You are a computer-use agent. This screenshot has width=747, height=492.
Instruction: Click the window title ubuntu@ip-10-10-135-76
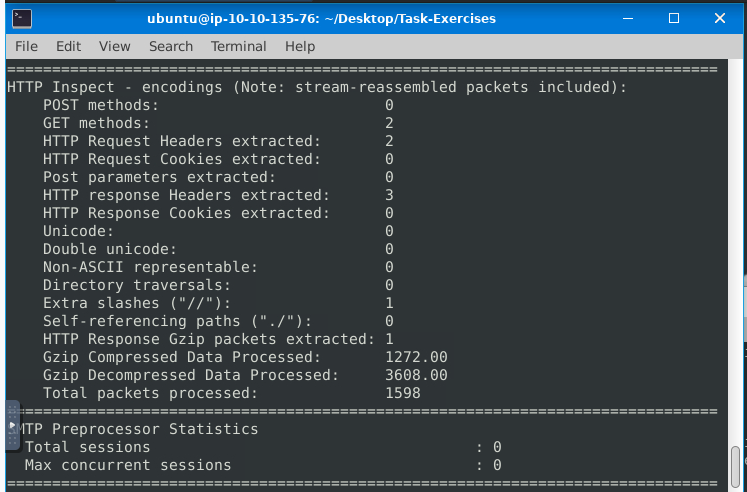(321, 18)
